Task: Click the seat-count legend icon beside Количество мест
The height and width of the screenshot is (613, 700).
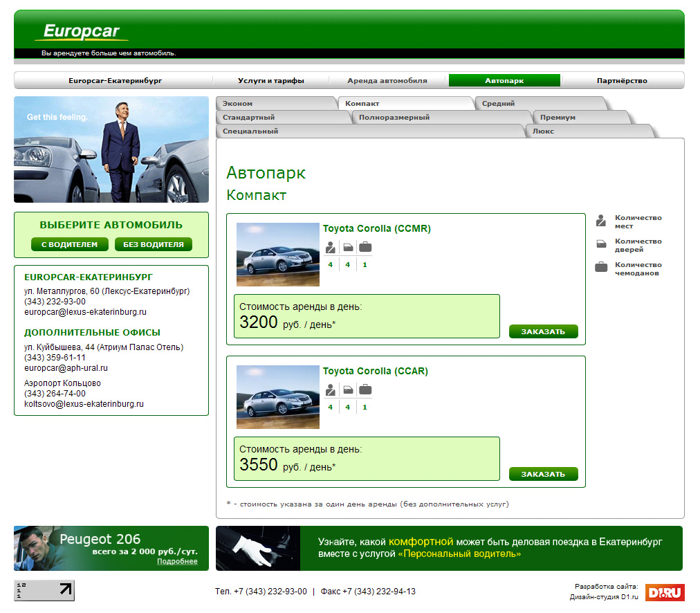Action: (601, 221)
